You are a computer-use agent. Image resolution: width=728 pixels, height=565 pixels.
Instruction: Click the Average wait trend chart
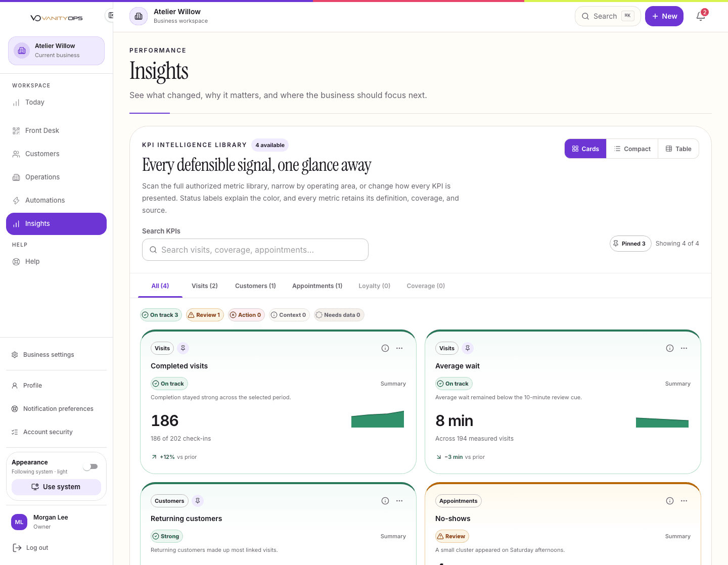tap(662, 422)
